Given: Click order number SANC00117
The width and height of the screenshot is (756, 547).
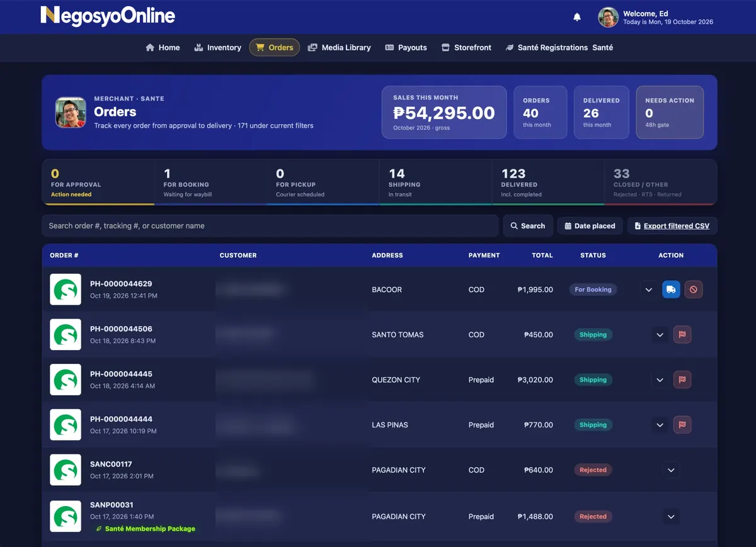Looking at the screenshot, I should (x=111, y=465).
